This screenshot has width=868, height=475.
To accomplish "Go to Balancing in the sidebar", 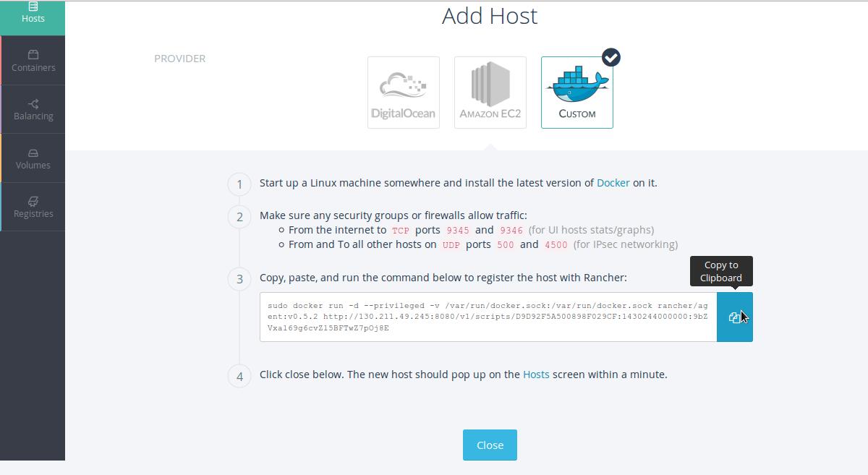I will tap(33, 109).
